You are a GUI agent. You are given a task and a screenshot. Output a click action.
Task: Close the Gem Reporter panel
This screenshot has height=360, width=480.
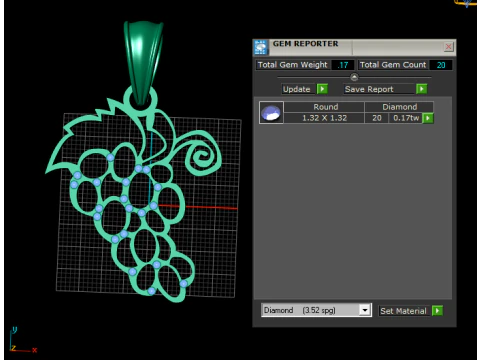[x=448, y=47]
